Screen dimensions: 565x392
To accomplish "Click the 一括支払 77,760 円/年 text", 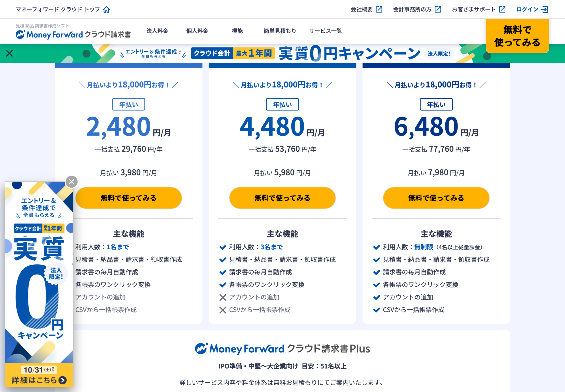I will click(x=436, y=149).
